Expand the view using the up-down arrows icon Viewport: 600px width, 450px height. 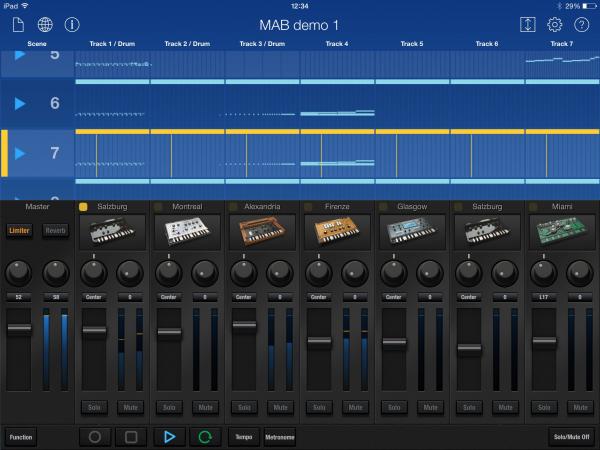pyautogui.click(x=529, y=24)
